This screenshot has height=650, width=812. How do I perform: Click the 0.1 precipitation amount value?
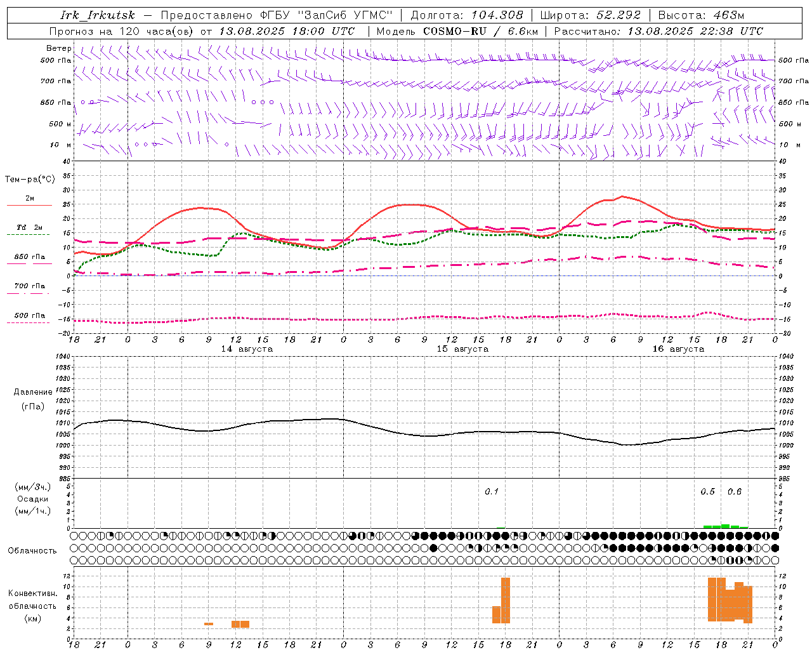[492, 491]
